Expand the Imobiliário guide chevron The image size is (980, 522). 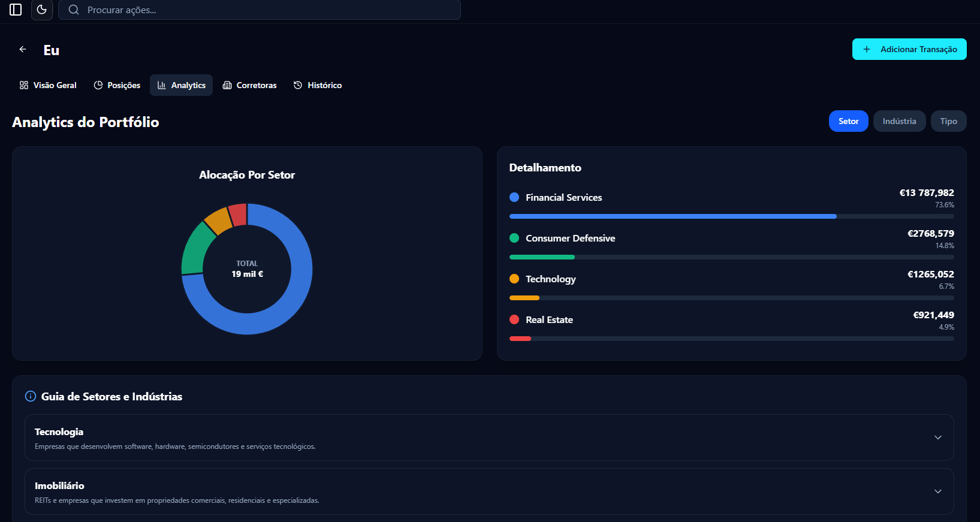click(938, 491)
